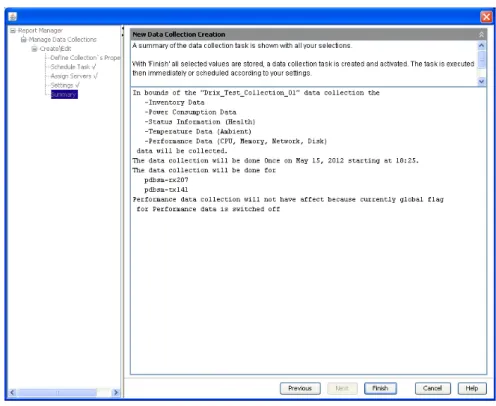Open Define Collection's Properties step

(x=85, y=58)
